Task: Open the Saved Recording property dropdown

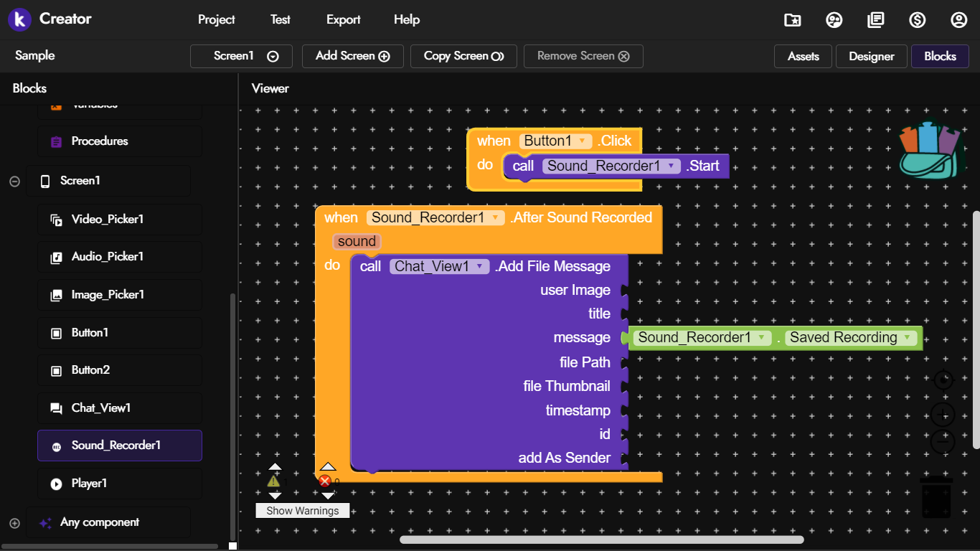Action: coord(907,337)
